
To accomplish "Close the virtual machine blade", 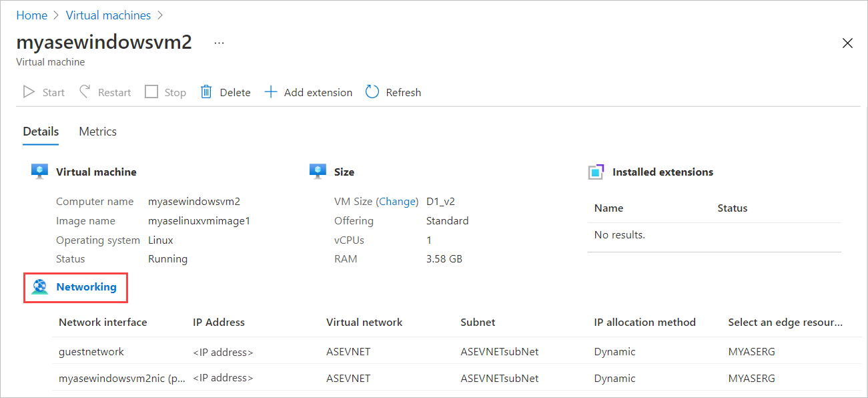I will pos(847,43).
